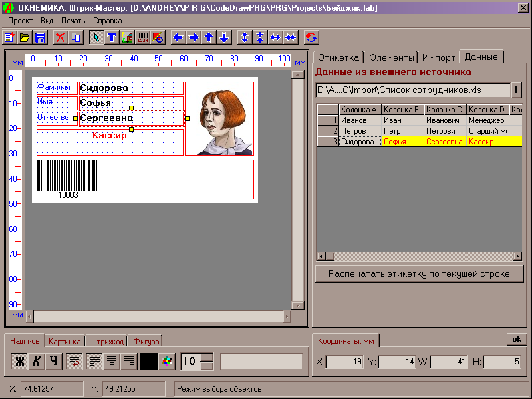532x399 pixels.
Task: Delete the selected element with red X
Action: pos(61,37)
